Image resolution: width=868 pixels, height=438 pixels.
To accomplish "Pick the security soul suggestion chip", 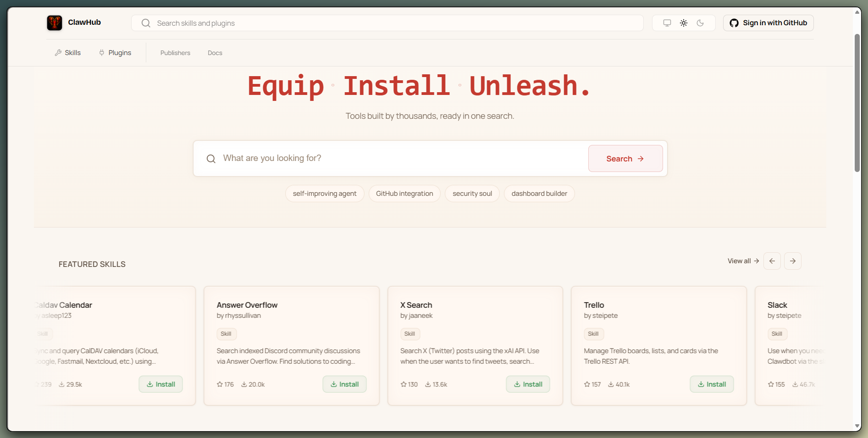I will [472, 194].
